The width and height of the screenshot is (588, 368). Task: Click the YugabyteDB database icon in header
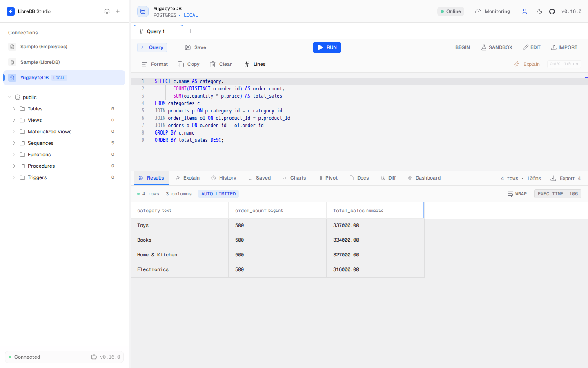(143, 11)
